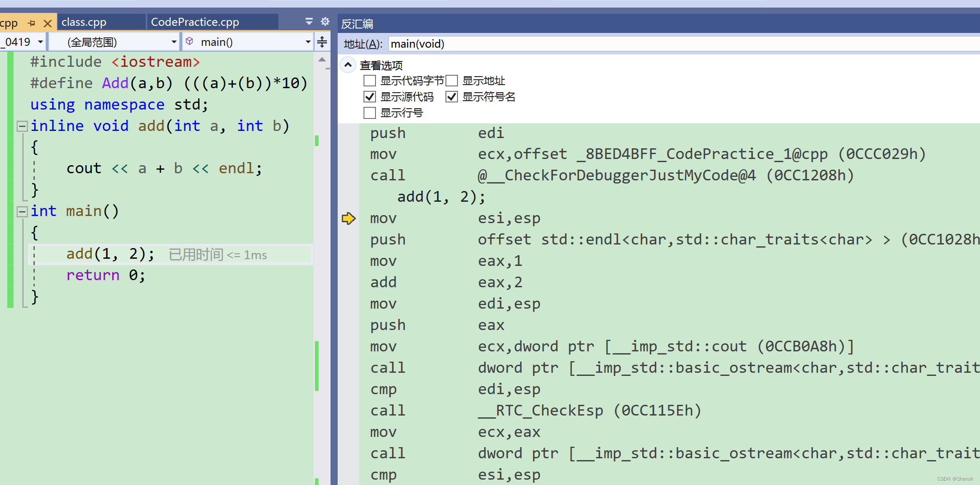The image size is (980, 485).
Task: Click the call __RTC_CheckEsp instruction
Action: pyautogui.click(x=536, y=411)
